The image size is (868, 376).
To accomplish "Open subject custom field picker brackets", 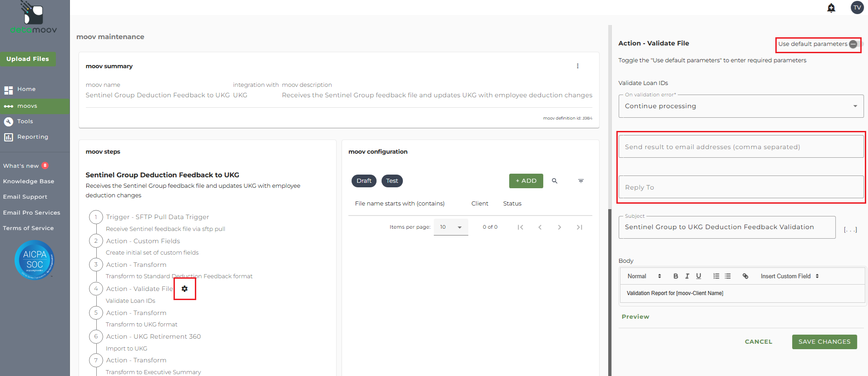I will pos(850,230).
